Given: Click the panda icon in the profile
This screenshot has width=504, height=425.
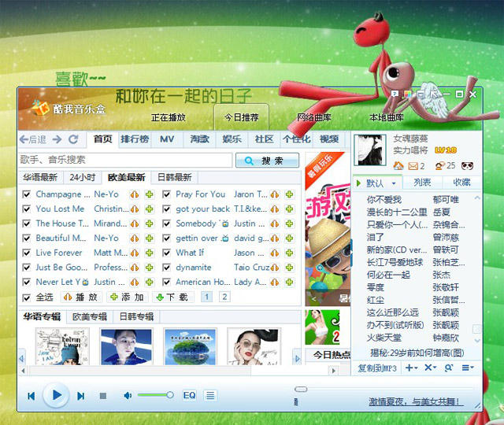Looking at the screenshot, I should (467, 166).
